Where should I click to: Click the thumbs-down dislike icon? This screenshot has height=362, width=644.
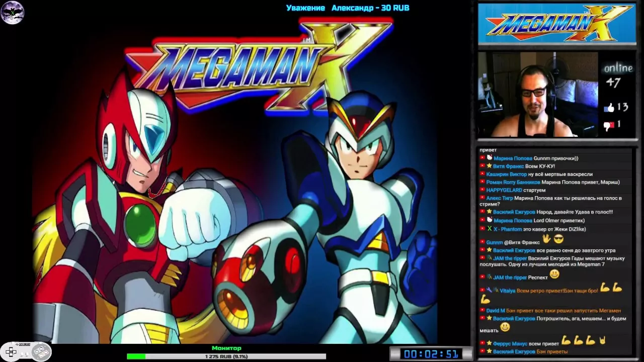pos(609,126)
